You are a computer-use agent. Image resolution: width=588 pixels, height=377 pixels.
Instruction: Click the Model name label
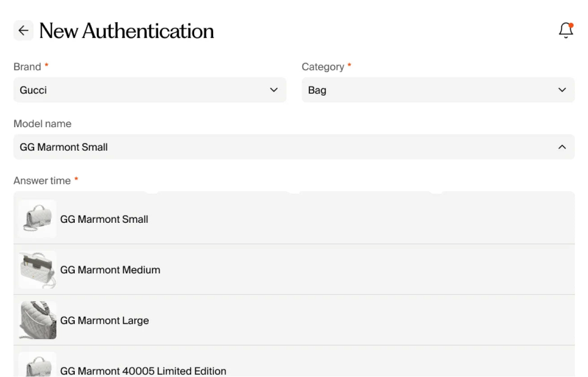click(42, 124)
